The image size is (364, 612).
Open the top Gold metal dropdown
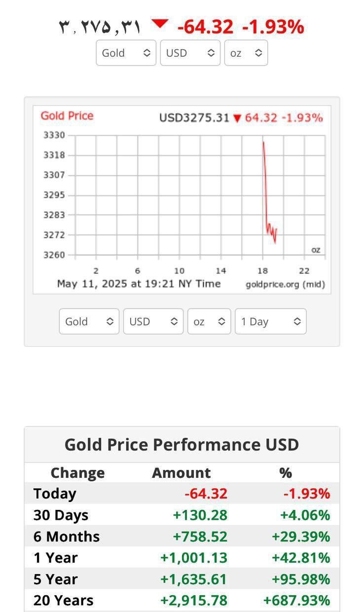point(126,53)
